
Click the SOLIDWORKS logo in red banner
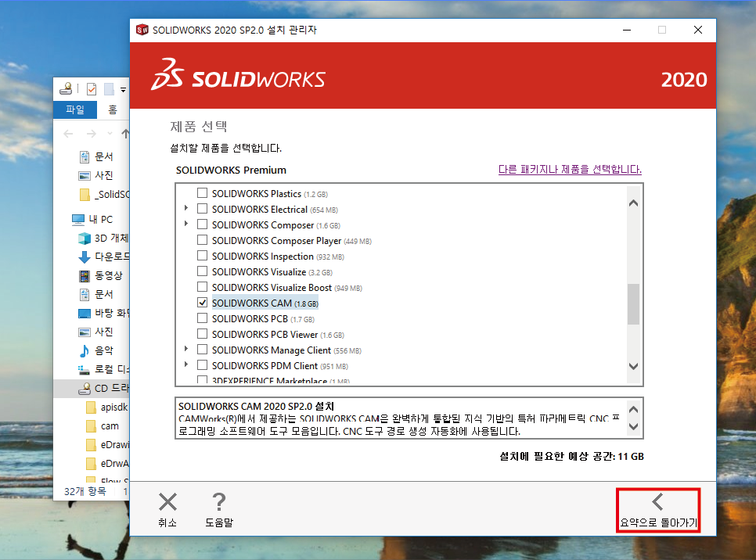(238, 75)
